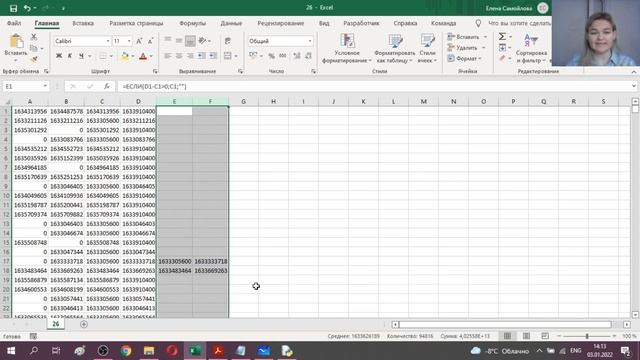Switch to Page Break Preview in status bar
The image size is (640, 360).
[545, 336]
